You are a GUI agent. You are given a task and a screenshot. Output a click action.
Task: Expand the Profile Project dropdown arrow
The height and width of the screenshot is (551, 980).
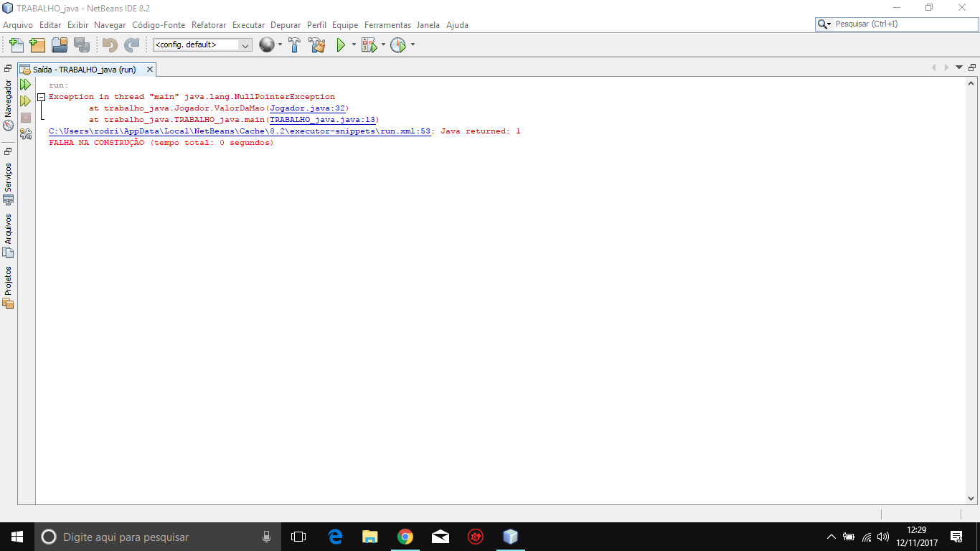pyautogui.click(x=413, y=44)
